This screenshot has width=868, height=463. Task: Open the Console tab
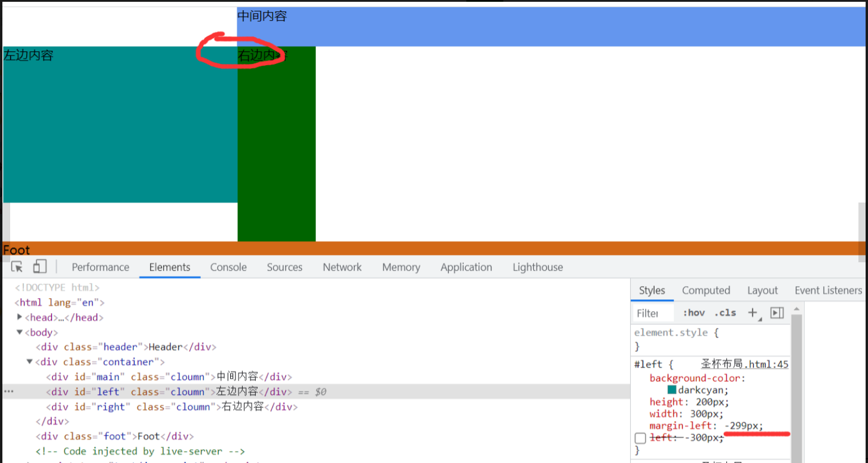228,267
